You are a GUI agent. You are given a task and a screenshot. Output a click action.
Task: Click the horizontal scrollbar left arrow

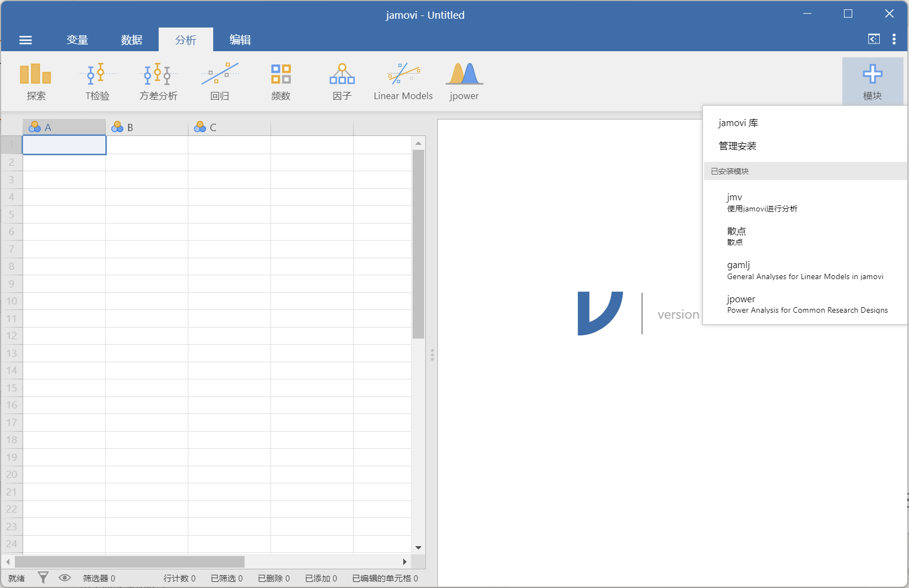tap(8, 562)
